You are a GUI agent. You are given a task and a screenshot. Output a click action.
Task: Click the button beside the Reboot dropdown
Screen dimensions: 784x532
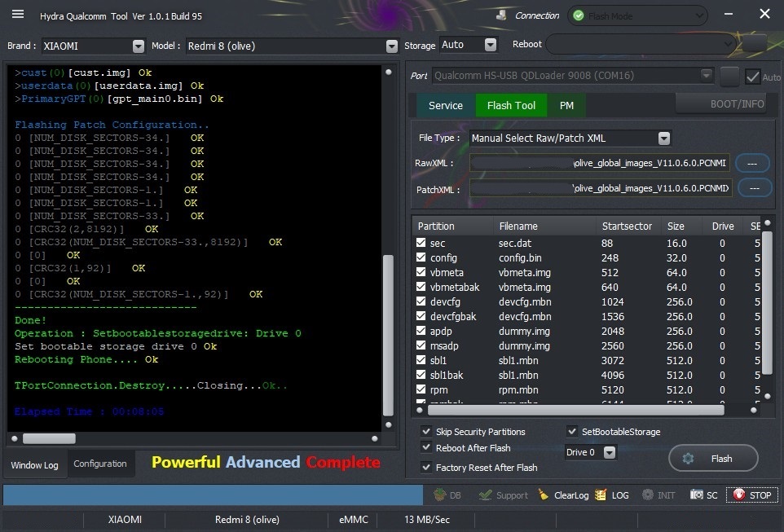[x=755, y=44]
